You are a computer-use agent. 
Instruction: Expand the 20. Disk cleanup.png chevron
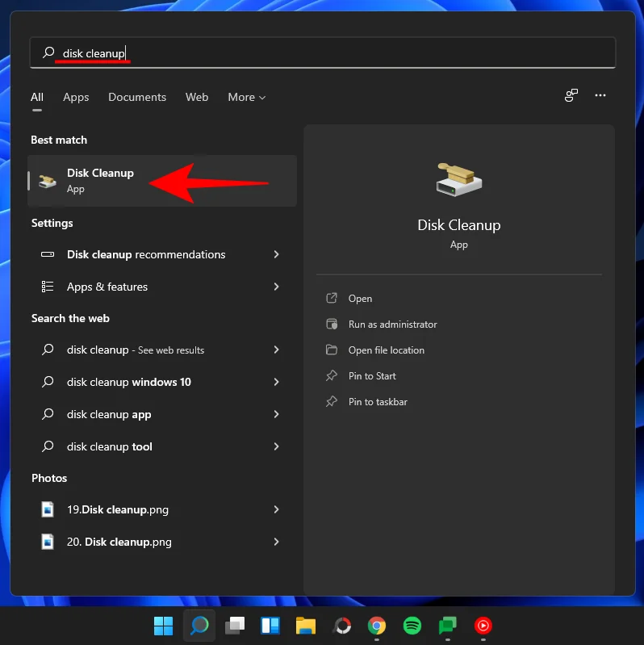click(276, 542)
